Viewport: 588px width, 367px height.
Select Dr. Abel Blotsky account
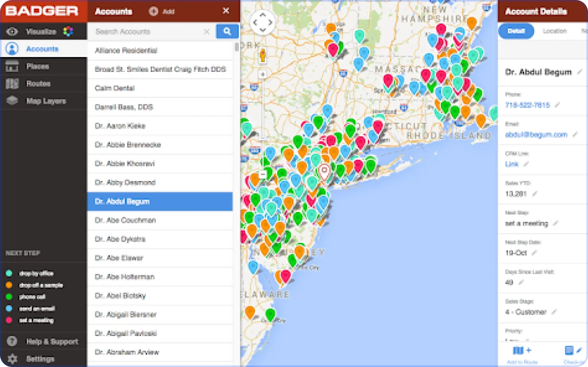[160, 296]
